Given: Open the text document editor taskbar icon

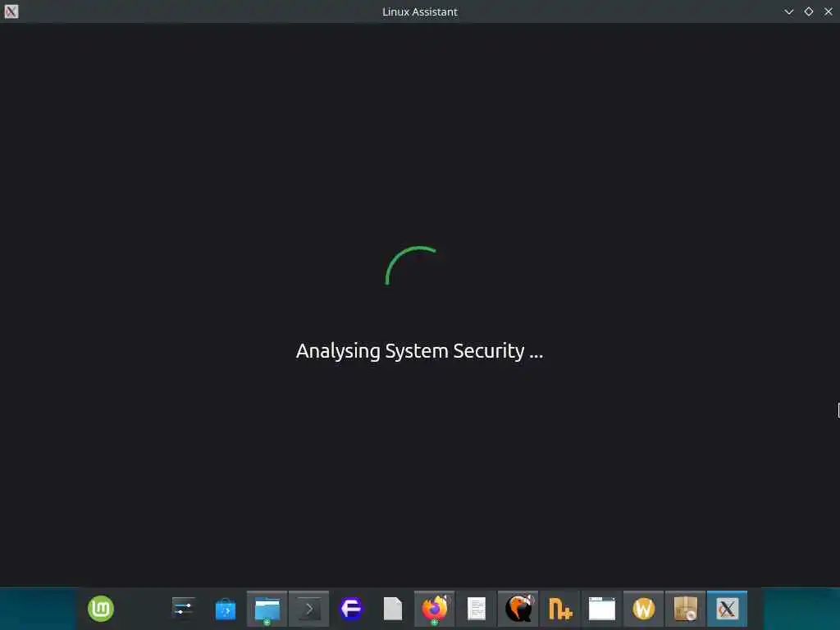Looking at the screenshot, I should click(477, 609).
